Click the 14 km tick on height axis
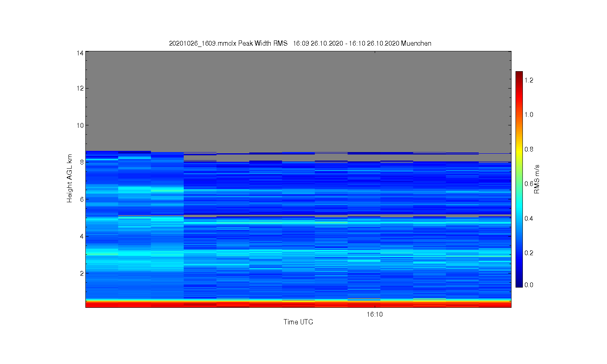 [80, 53]
